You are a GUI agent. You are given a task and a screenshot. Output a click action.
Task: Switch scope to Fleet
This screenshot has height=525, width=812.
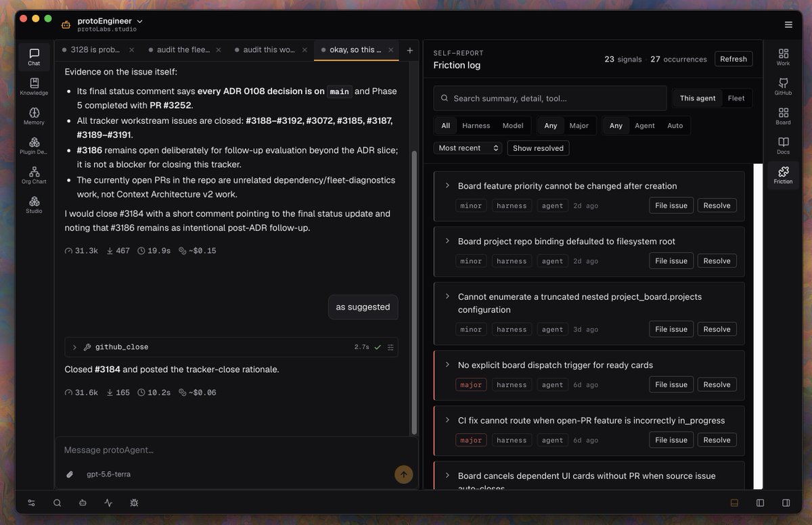pyautogui.click(x=736, y=98)
